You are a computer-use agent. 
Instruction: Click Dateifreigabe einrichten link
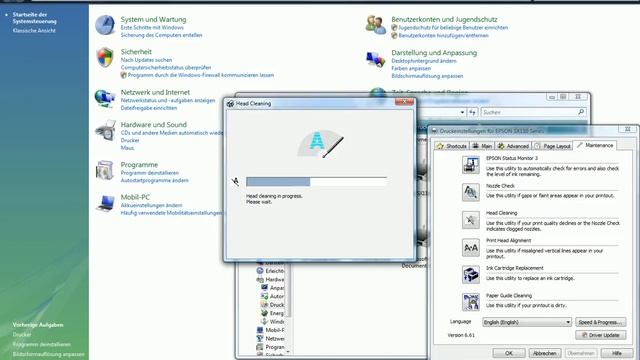(x=149, y=108)
